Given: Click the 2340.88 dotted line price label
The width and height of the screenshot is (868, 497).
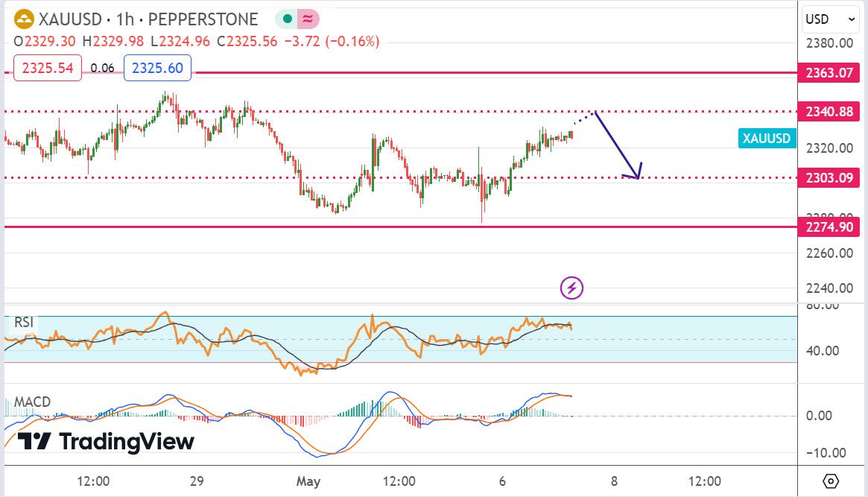Looking at the screenshot, I should [x=829, y=112].
